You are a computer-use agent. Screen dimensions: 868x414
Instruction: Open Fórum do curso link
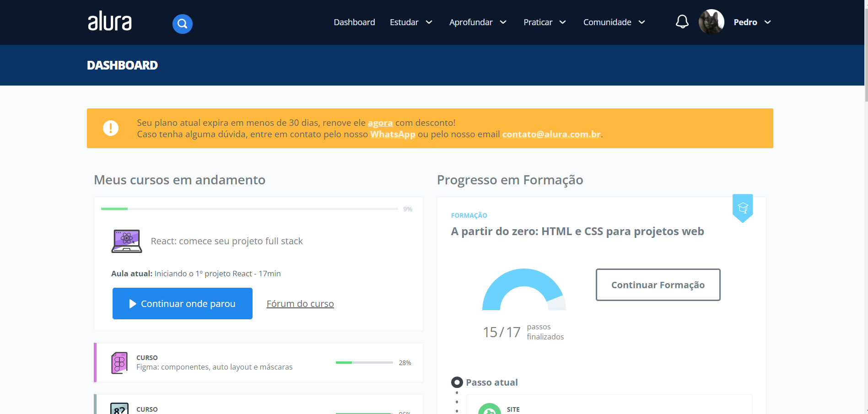click(300, 304)
